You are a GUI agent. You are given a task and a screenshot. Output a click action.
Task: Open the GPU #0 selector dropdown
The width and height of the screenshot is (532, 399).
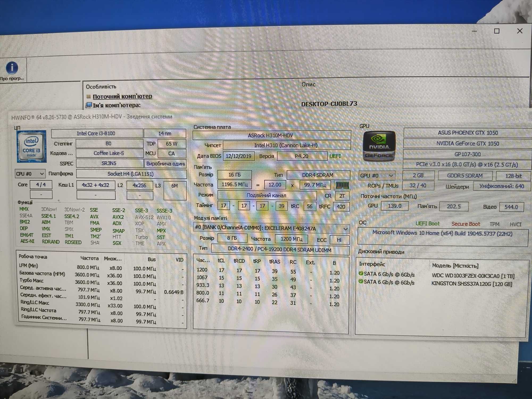coord(376,176)
